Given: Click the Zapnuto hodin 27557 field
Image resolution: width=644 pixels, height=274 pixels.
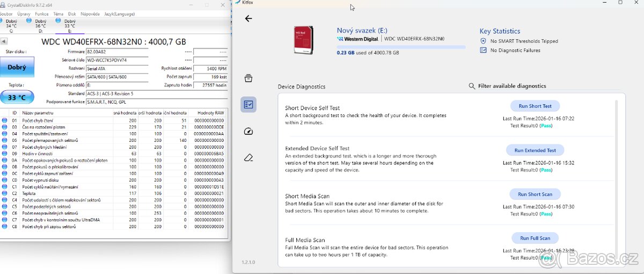Looking at the screenshot, I should [x=210, y=85].
